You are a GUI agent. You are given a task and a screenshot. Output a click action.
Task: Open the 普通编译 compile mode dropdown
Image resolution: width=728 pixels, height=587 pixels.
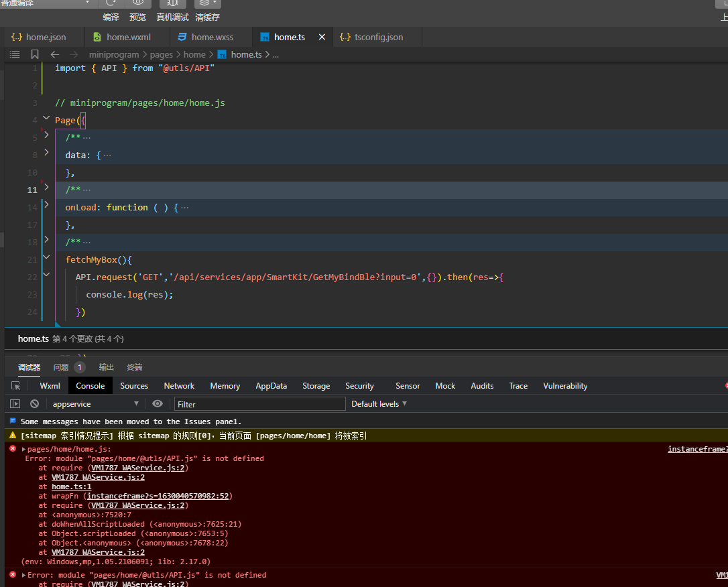pos(46,3)
